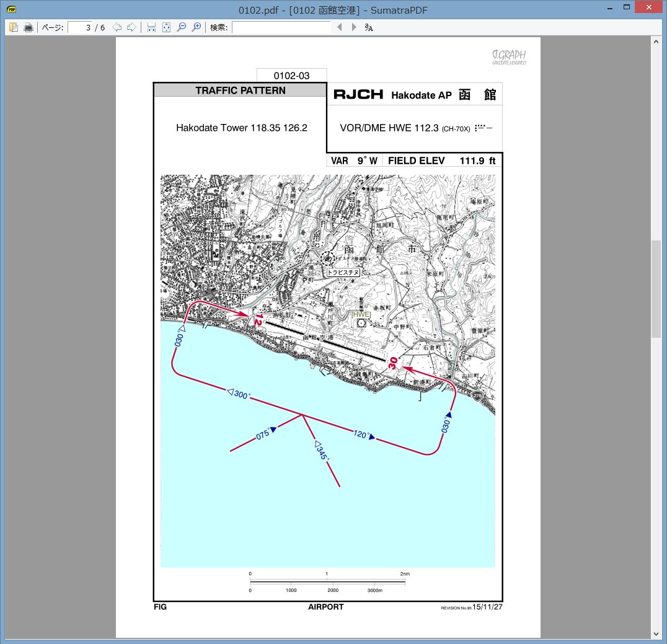Toggle the Match Case search option
Screen dimensions: 667x644
[x=369, y=27]
